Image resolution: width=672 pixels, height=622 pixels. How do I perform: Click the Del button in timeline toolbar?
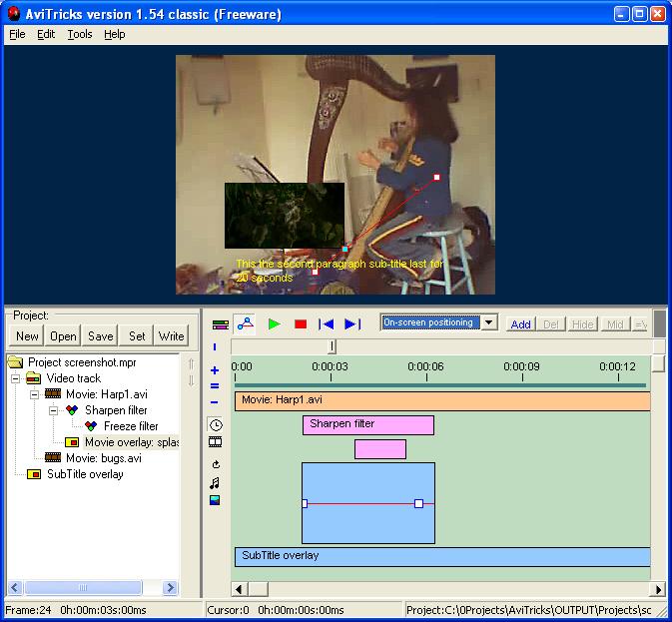point(551,324)
